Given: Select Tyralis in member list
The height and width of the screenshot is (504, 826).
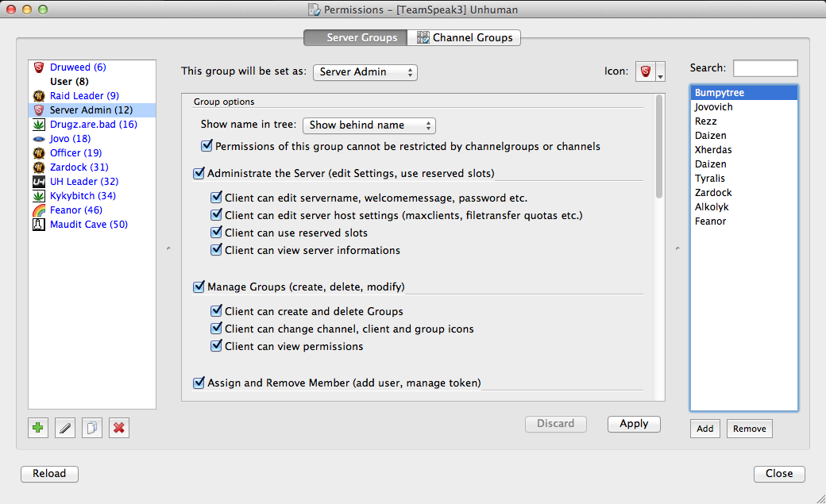Looking at the screenshot, I should tap(744, 179).
